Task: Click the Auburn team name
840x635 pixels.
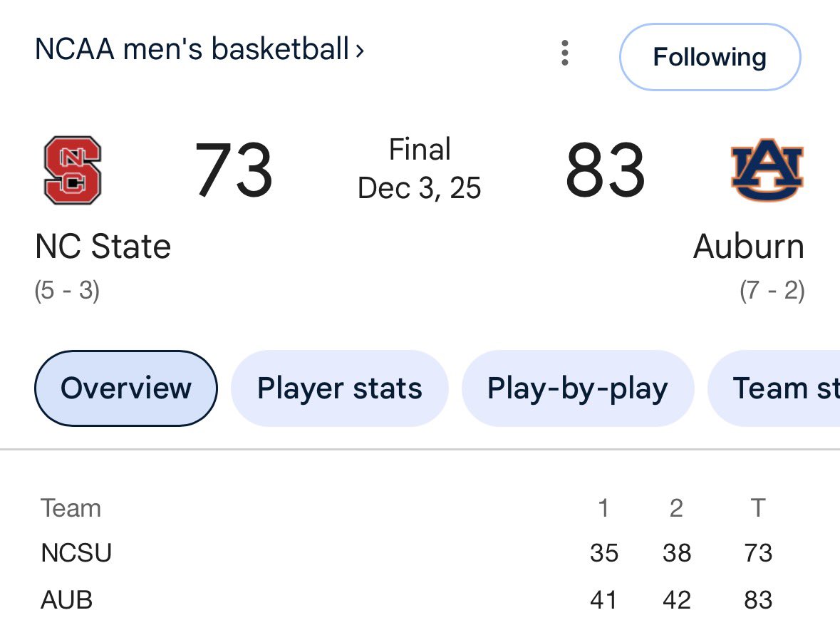Action: [748, 247]
